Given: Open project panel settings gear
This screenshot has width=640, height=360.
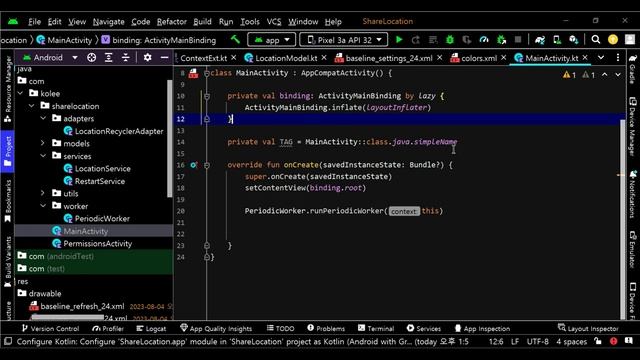Looking at the screenshot, I should pyautogui.click(x=147, y=58).
